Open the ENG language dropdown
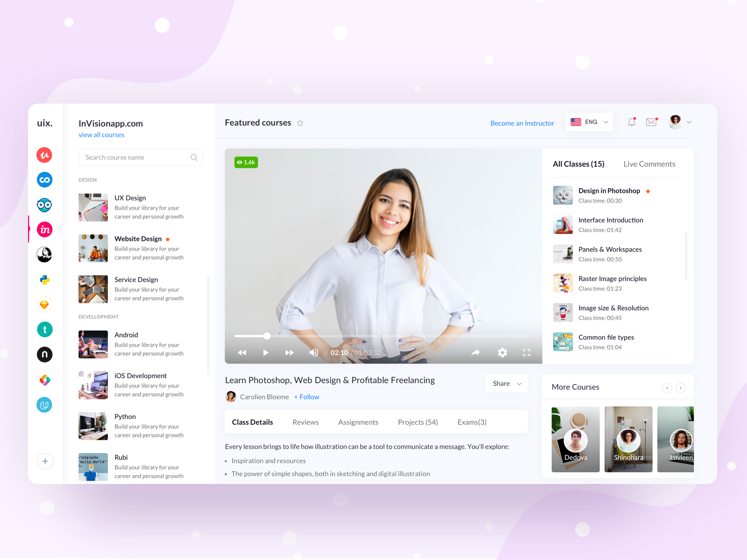This screenshot has width=747, height=560. pyautogui.click(x=589, y=122)
